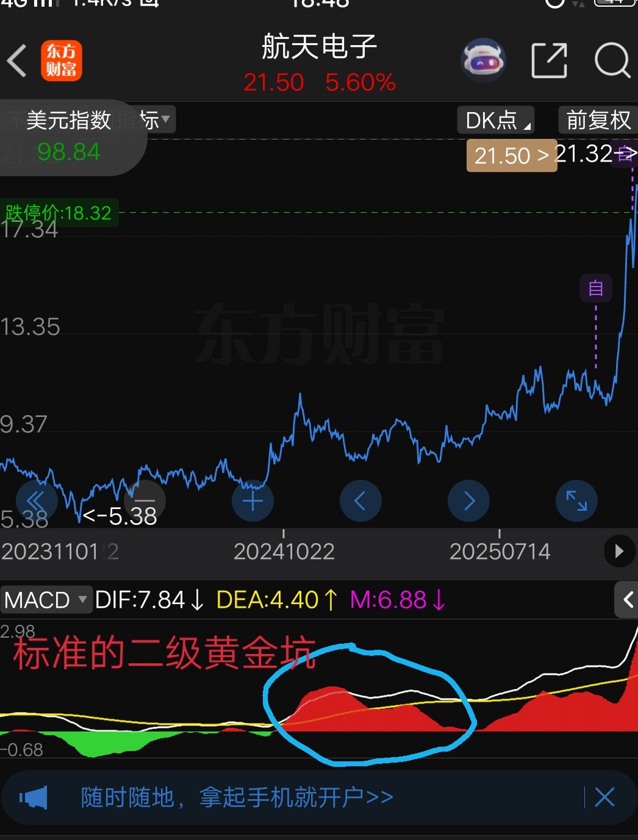Open the overlay indicator dropdown arrow
The height and width of the screenshot is (840, 638).
pyautogui.click(x=165, y=119)
